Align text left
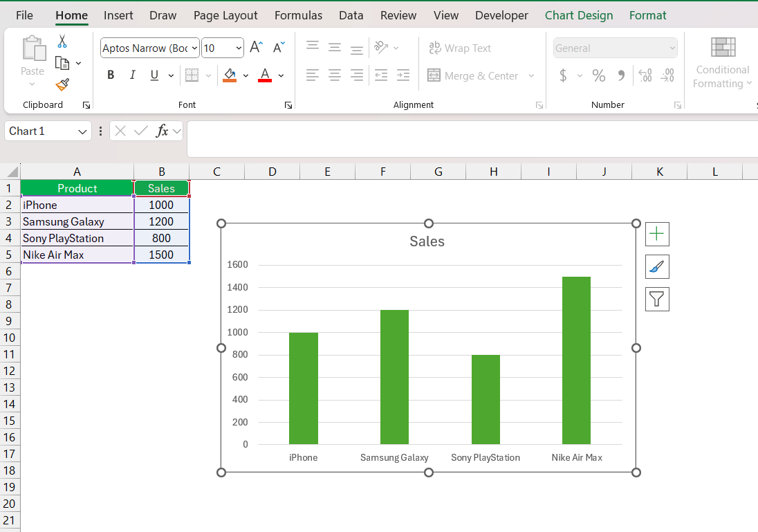 (313, 75)
